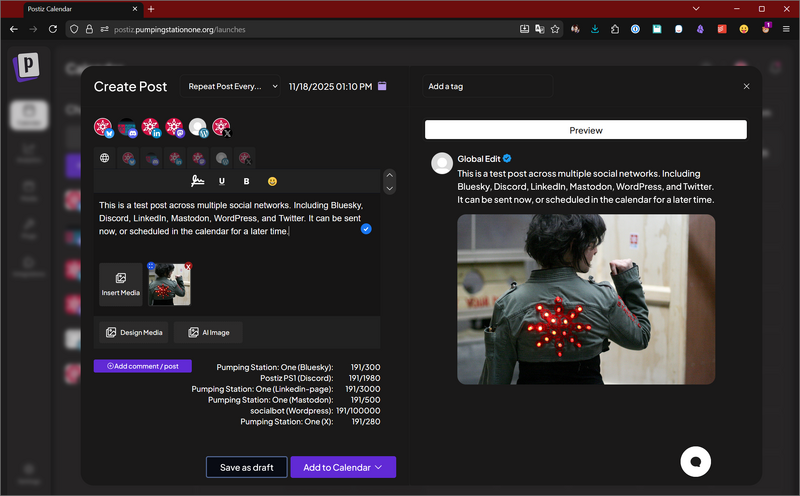Image resolution: width=800 pixels, height=496 pixels.
Task: Click Add comment / post button
Action: coord(142,366)
